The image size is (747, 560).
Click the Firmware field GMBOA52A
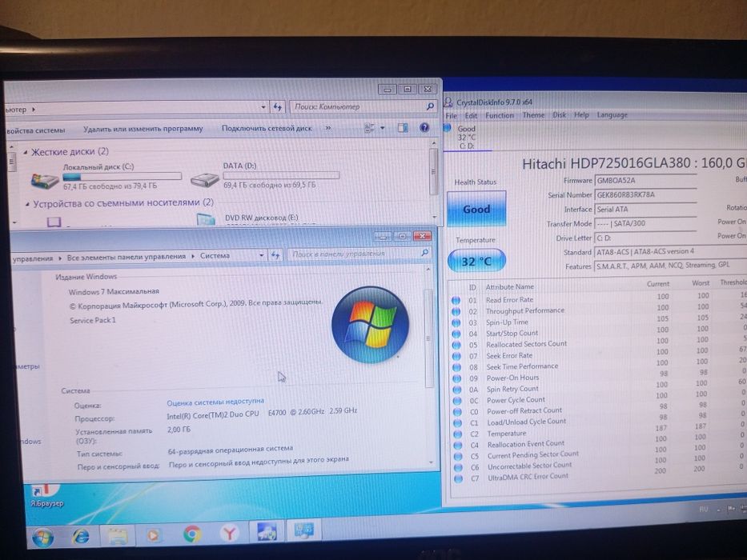point(645,181)
